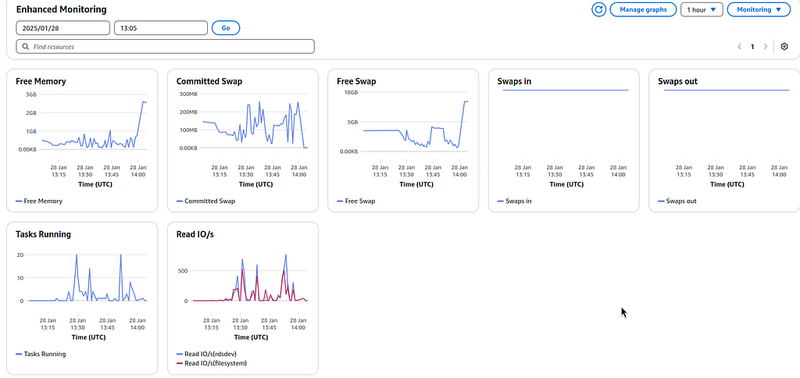
Task: Open the Free Swap graph panel
Action: click(x=403, y=141)
